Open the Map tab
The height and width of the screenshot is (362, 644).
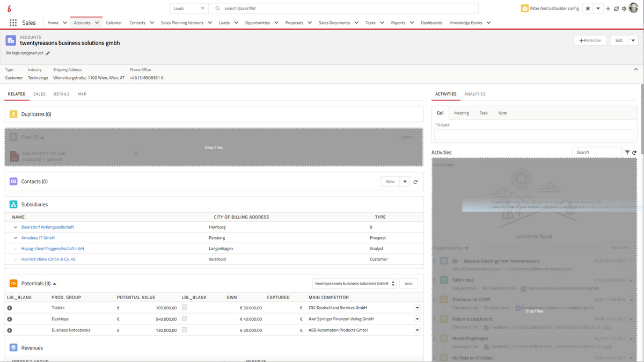82,94
